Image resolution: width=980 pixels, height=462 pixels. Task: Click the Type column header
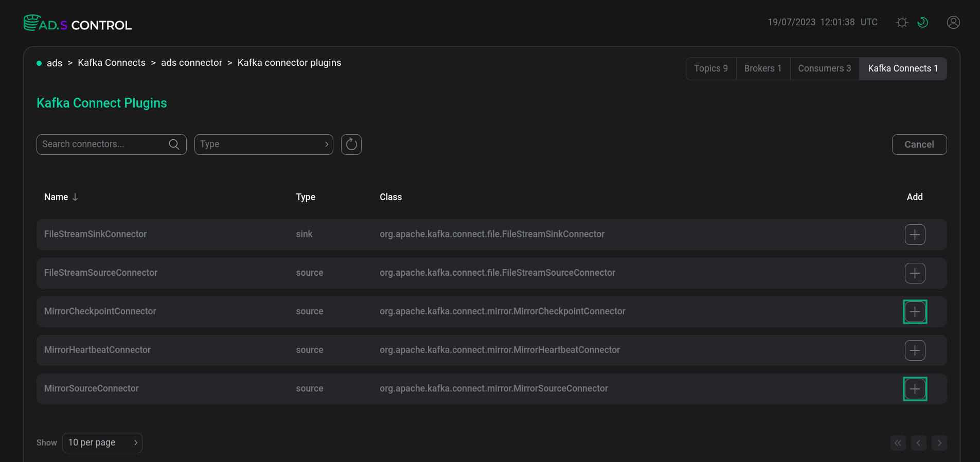coord(306,197)
